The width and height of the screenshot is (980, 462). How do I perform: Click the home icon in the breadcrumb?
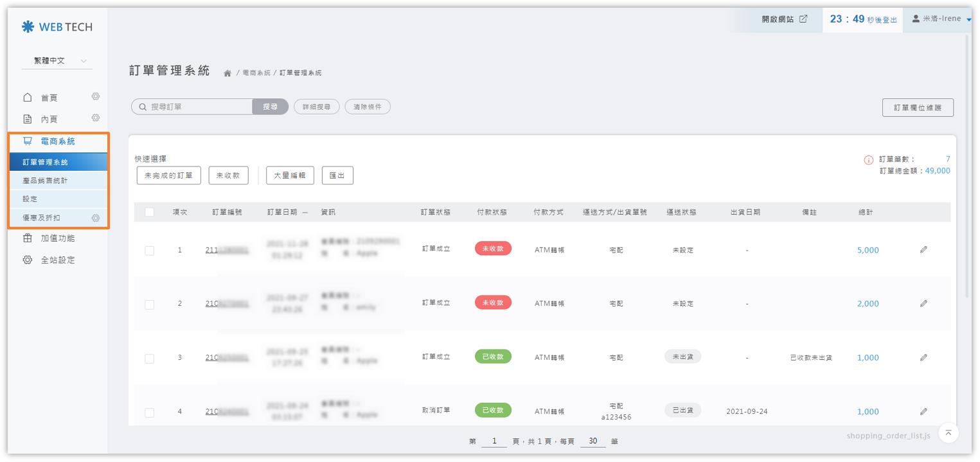(x=227, y=73)
